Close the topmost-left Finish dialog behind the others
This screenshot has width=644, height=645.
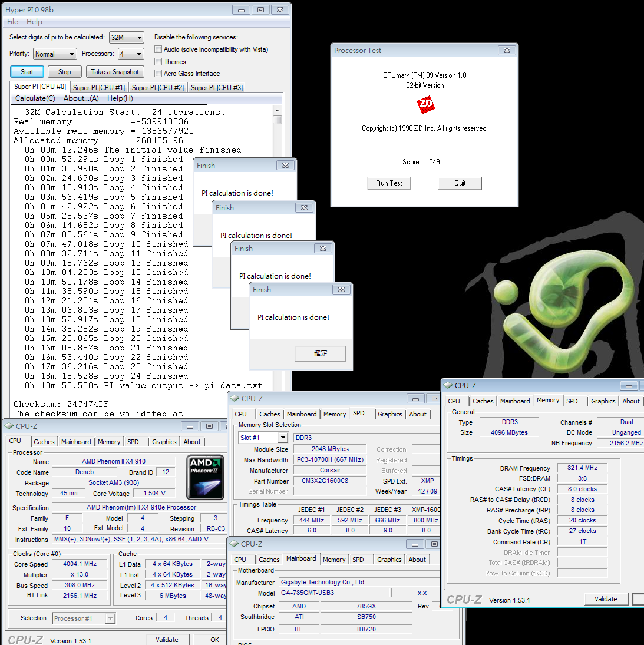(x=285, y=165)
